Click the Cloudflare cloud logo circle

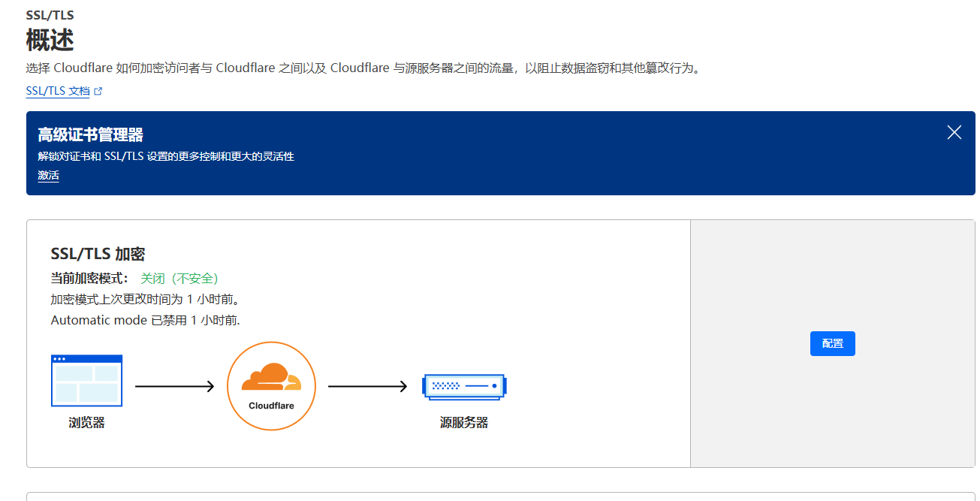(271, 386)
